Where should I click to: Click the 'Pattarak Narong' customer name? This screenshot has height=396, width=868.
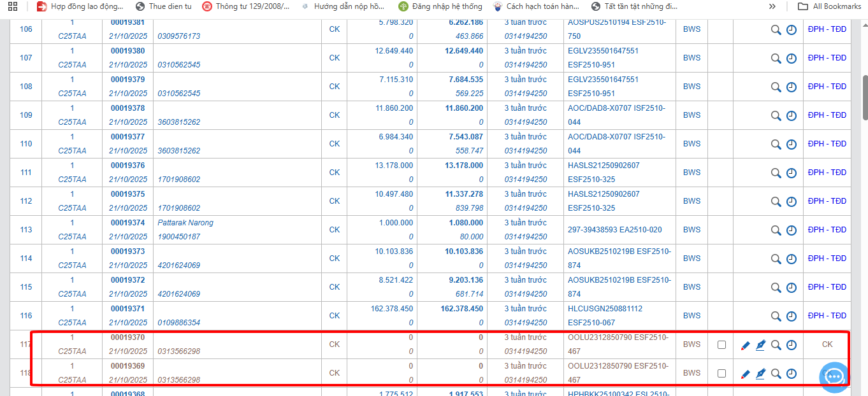(185, 223)
